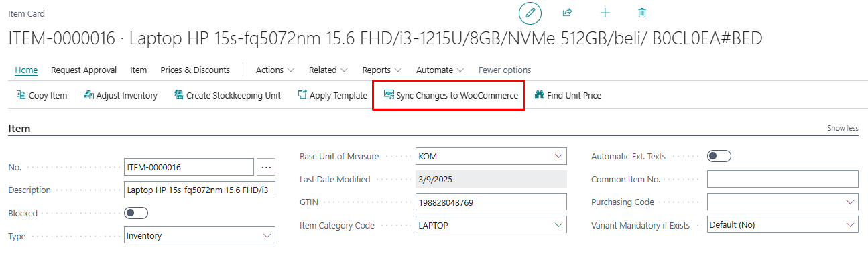
Task: Expand the Actions menu
Action: (275, 70)
